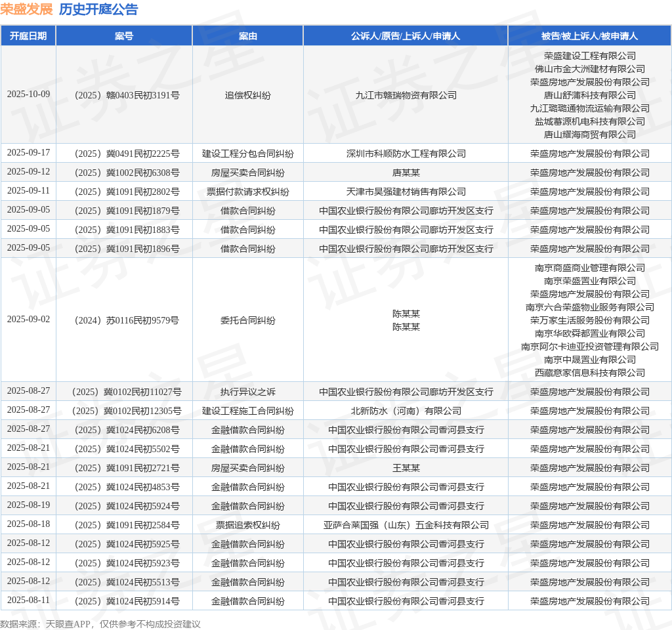Click case number (2025)冀1091民初1883号
The image size is (672, 630).
[127, 230]
